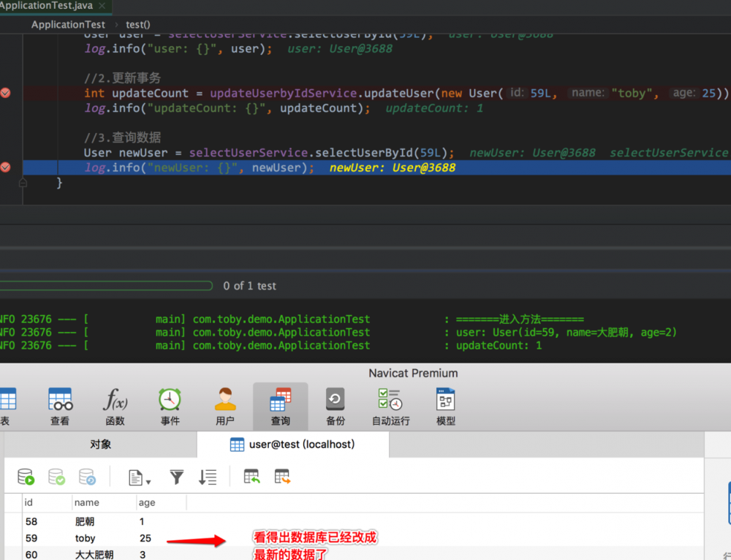The width and height of the screenshot is (731, 560).
Task: Open the ApplicationTest breadcrumb menu item
Action: click(x=67, y=24)
